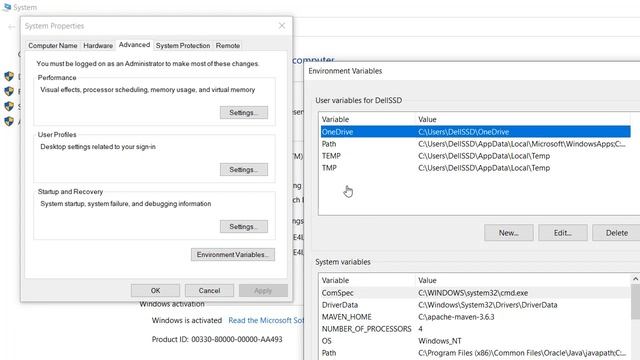Click the cmd.exe value of ComSpec

tap(473, 293)
